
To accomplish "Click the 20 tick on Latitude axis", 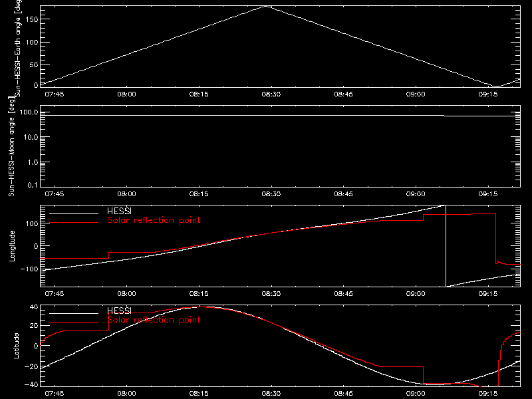I will point(34,325).
